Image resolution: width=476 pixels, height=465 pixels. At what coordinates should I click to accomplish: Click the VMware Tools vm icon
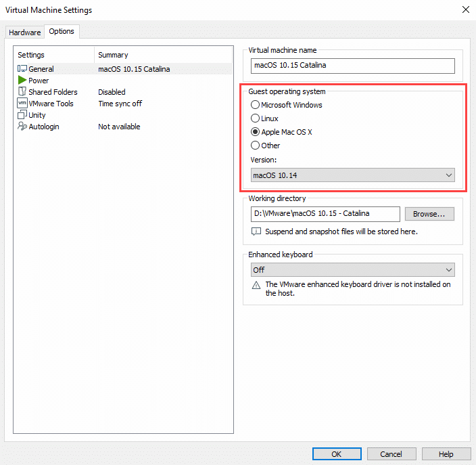pyautogui.click(x=22, y=104)
